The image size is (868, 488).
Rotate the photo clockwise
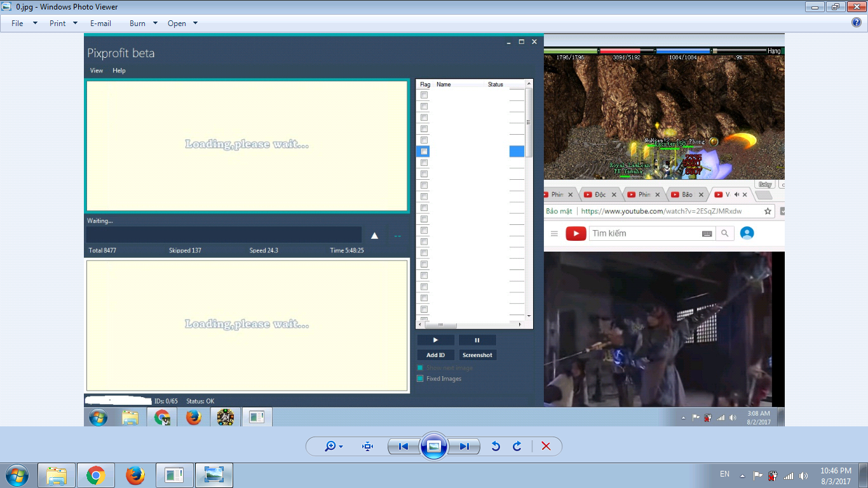click(x=517, y=447)
